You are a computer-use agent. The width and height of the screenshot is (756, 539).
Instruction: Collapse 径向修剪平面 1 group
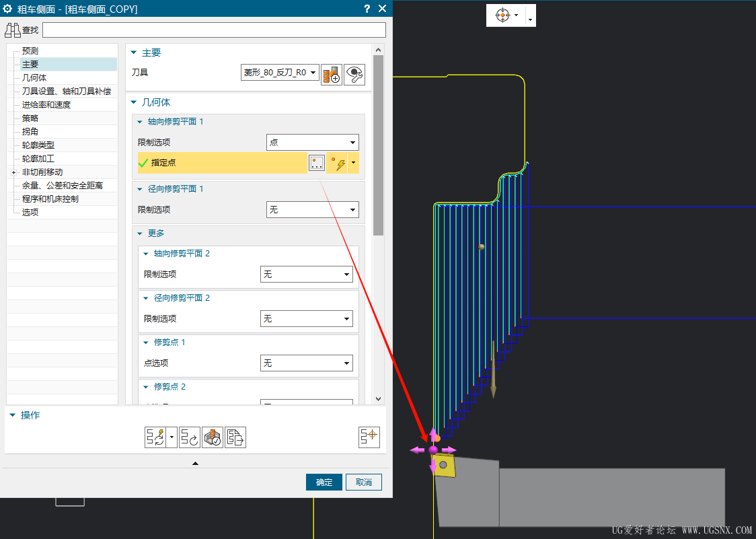[140, 188]
